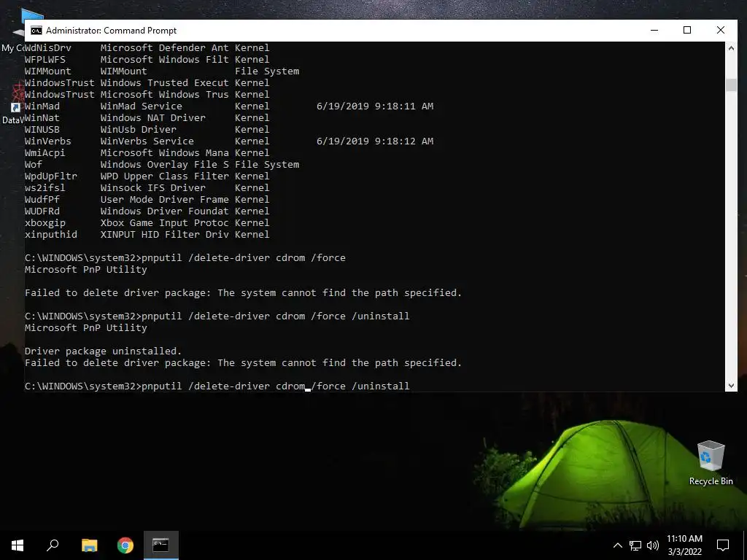This screenshot has height=560, width=747.
Task: Click the WFPLWFS module name
Action: [x=44, y=60]
